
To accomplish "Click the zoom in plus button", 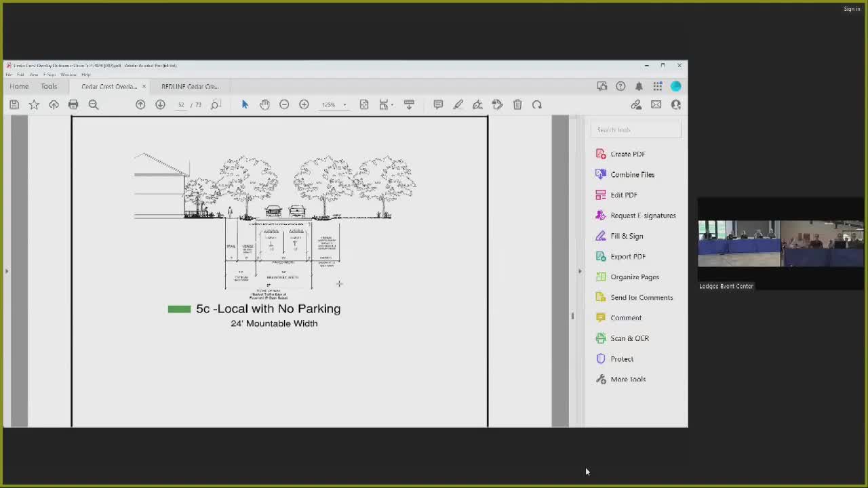I will [x=304, y=104].
